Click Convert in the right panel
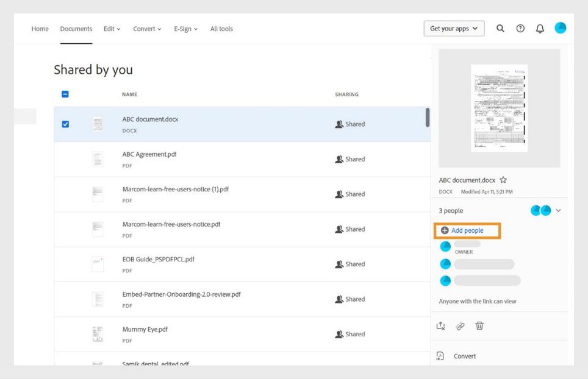 464,356
